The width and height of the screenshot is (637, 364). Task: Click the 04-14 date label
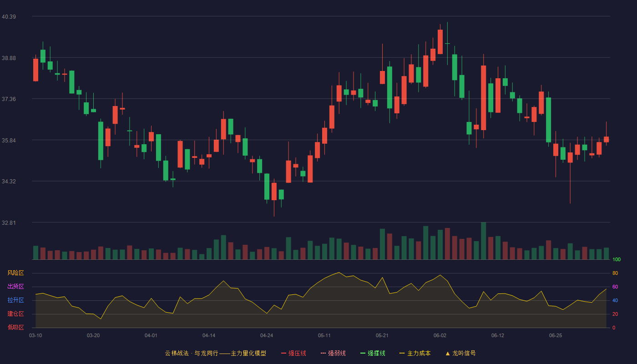tap(209, 335)
